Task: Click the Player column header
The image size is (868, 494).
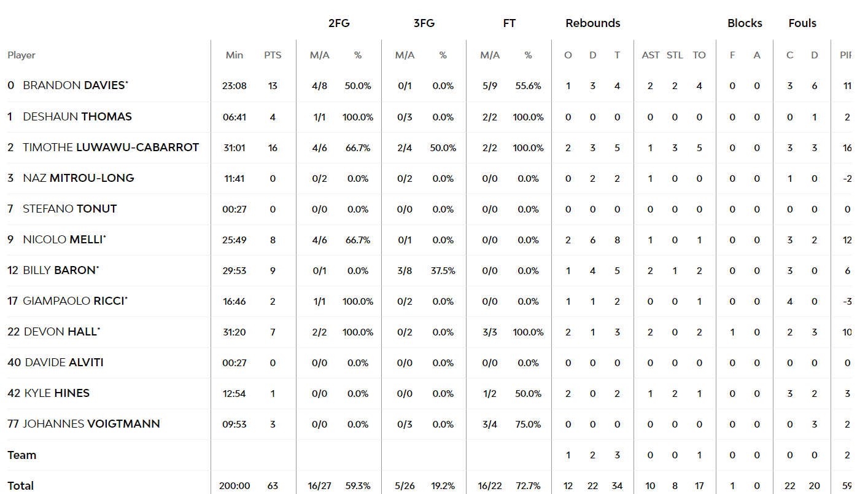Action: click(x=21, y=55)
